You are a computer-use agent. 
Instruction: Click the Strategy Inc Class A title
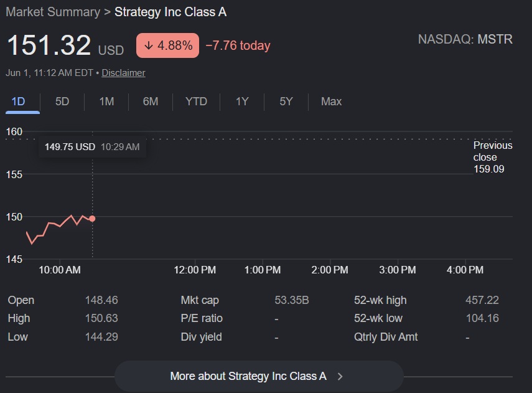pyautogui.click(x=170, y=12)
